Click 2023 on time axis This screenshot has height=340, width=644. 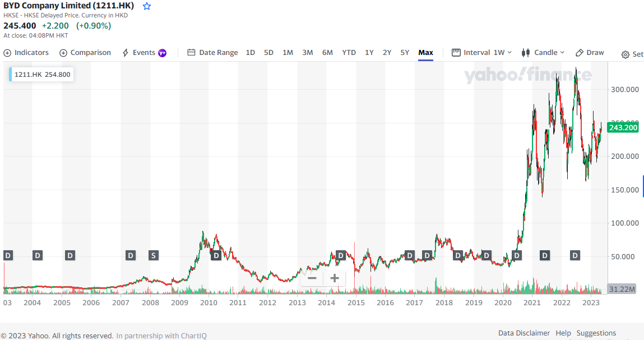tap(591, 302)
